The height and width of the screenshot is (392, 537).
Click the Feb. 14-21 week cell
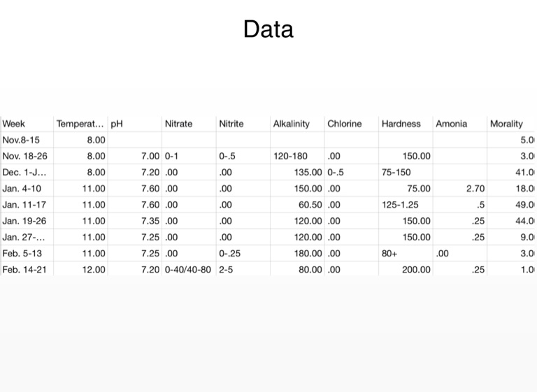click(25, 268)
